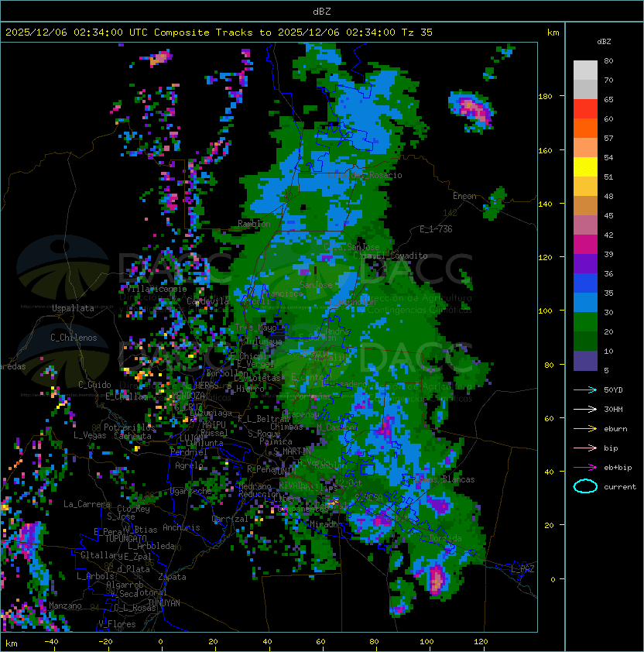
Task: Click the 'La_Carrera' map label
Action: point(87,504)
